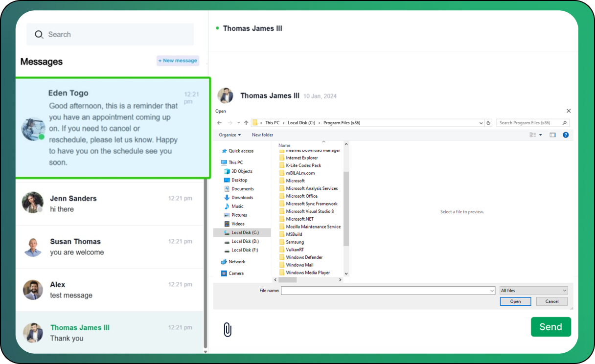Click New folder in the dialog toolbar

[x=262, y=135]
